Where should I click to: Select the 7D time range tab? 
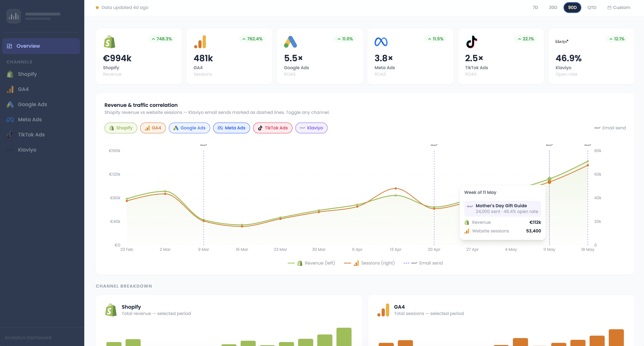(535, 8)
